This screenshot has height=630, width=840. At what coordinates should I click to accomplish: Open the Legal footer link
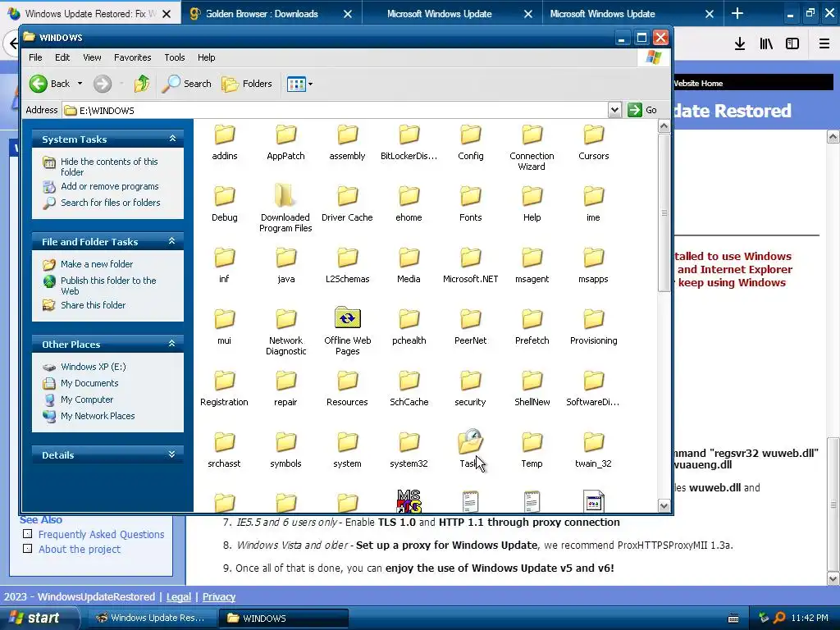178,597
